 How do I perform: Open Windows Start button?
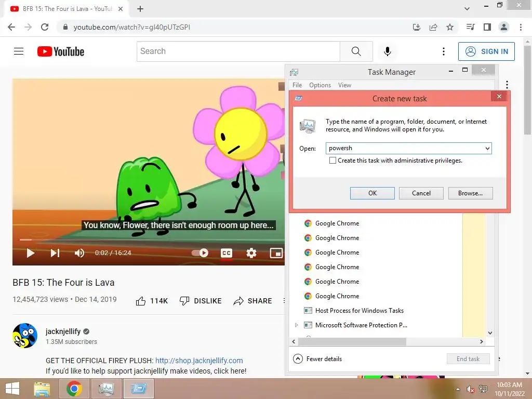click(x=12, y=389)
